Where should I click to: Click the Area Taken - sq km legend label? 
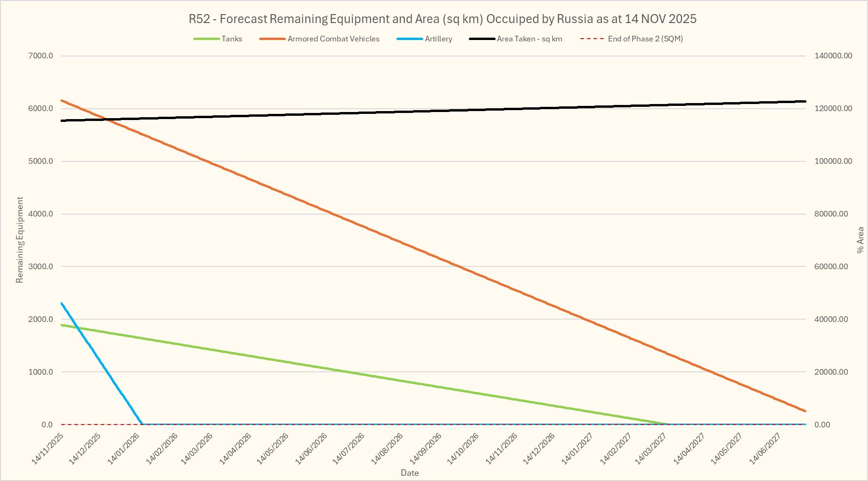click(529, 39)
